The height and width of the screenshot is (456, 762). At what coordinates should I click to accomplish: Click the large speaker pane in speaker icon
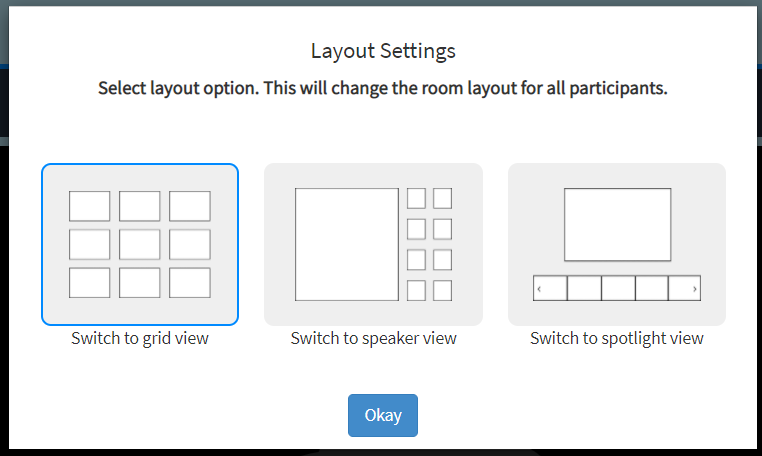click(x=347, y=245)
